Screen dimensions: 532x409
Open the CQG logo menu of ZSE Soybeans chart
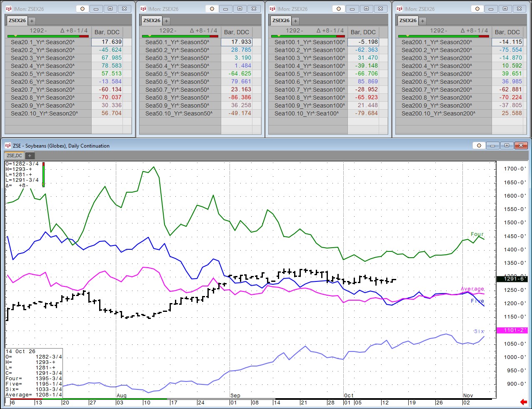pyautogui.click(x=8, y=146)
